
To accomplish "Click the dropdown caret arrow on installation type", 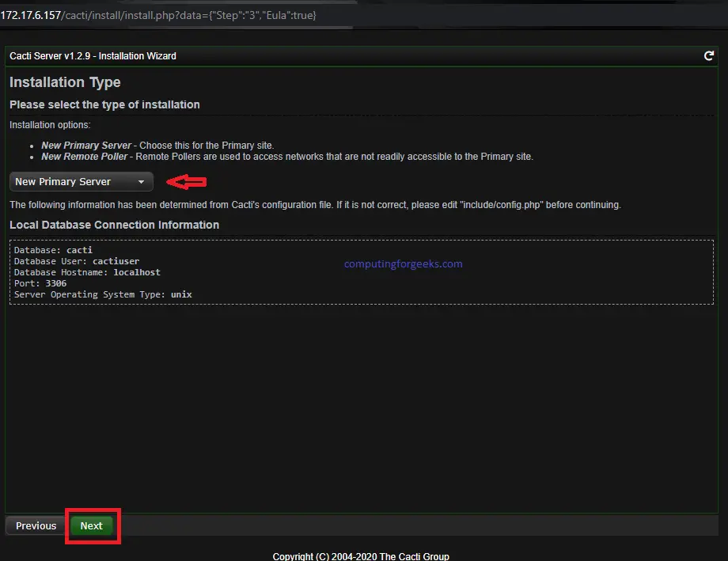I will coord(141,182).
